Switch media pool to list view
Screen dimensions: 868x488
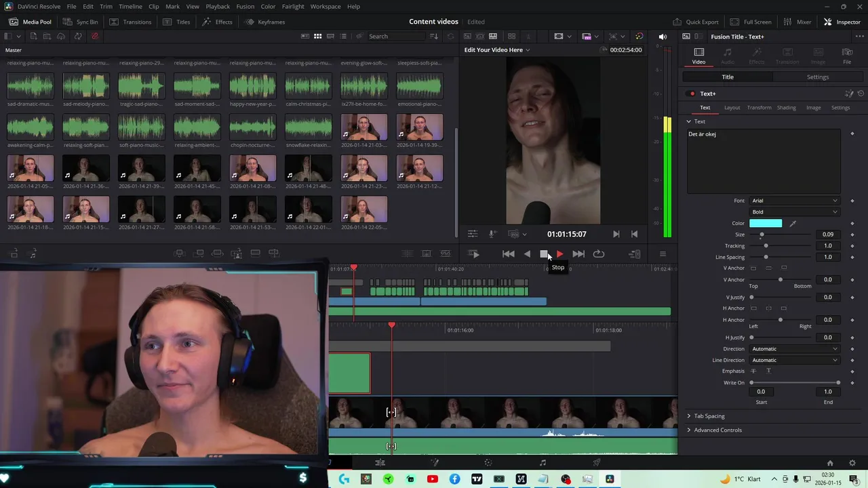pos(343,36)
